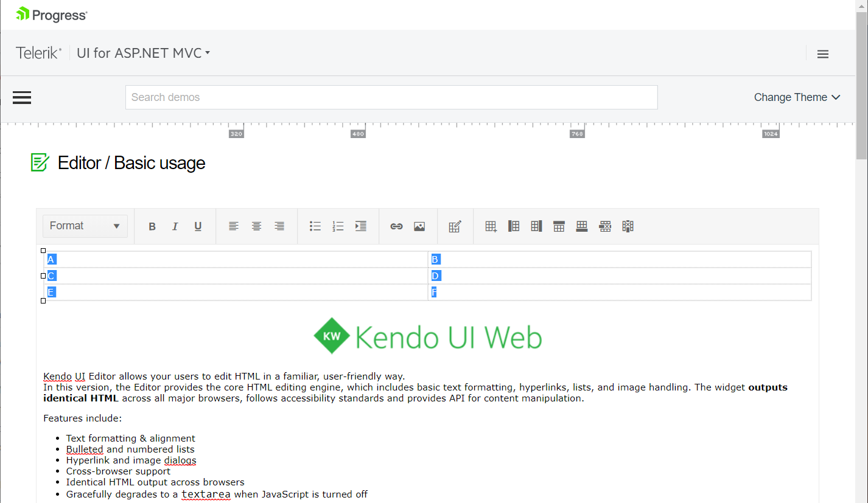The height and width of the screenshot is (503, 868).
Task: Click table cell D
Action: pyautogui.click(x=620, y=276)
